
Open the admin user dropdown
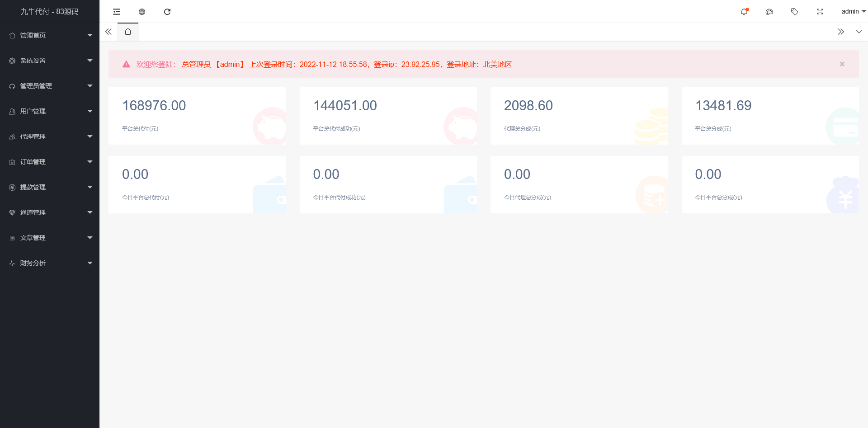(853, 12)
